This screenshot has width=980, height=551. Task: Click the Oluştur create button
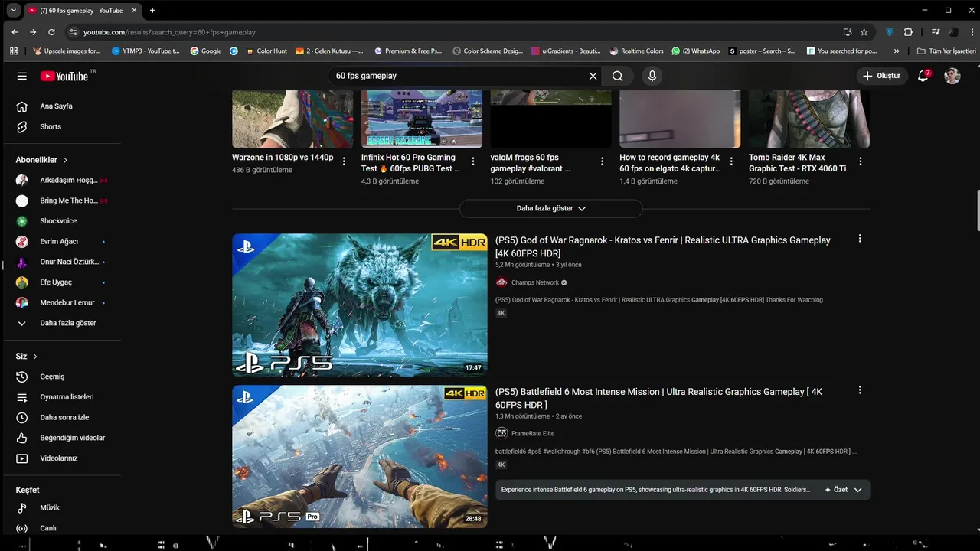(881, 76)
